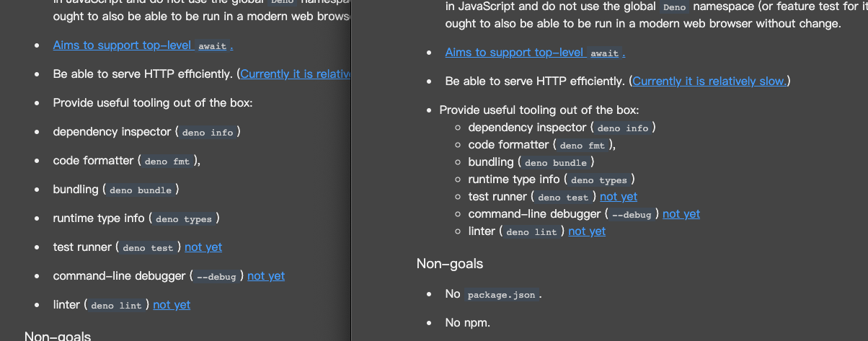The image size is (868, 341).
Task: Click 'deno info' code snippet in right pane
Action: (x=623, y=128)
